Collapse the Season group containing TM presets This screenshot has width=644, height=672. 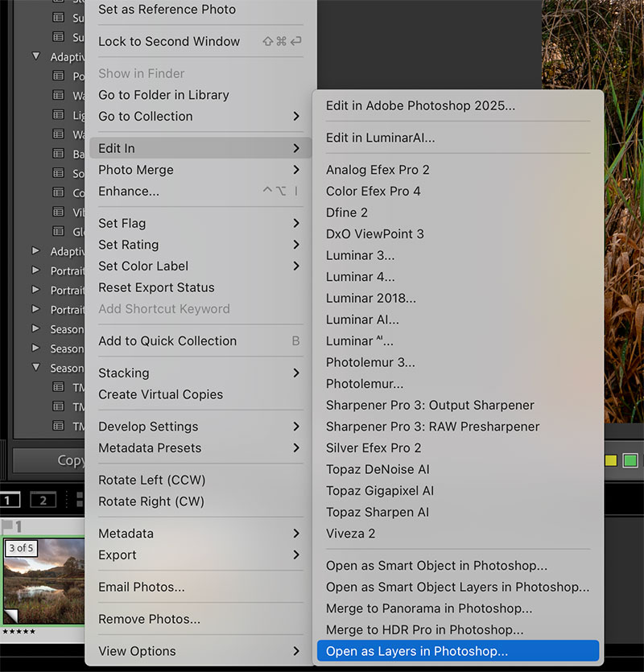click(36, 368)
